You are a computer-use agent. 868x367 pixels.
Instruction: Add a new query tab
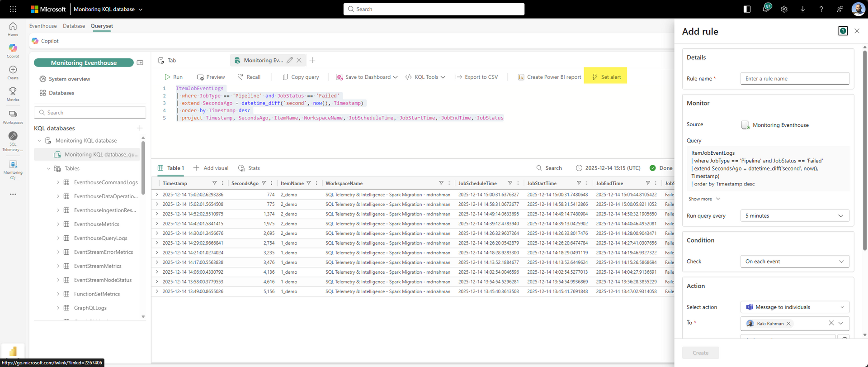pyautogui.click(x=312, y=60)
